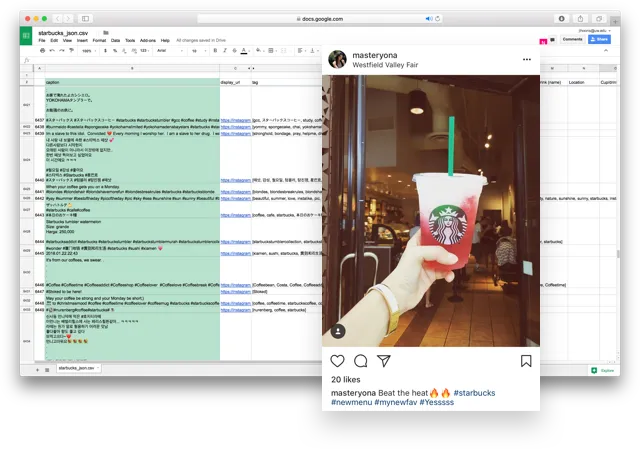Click the paper-plane share icon on post

(x=384, y=361)
